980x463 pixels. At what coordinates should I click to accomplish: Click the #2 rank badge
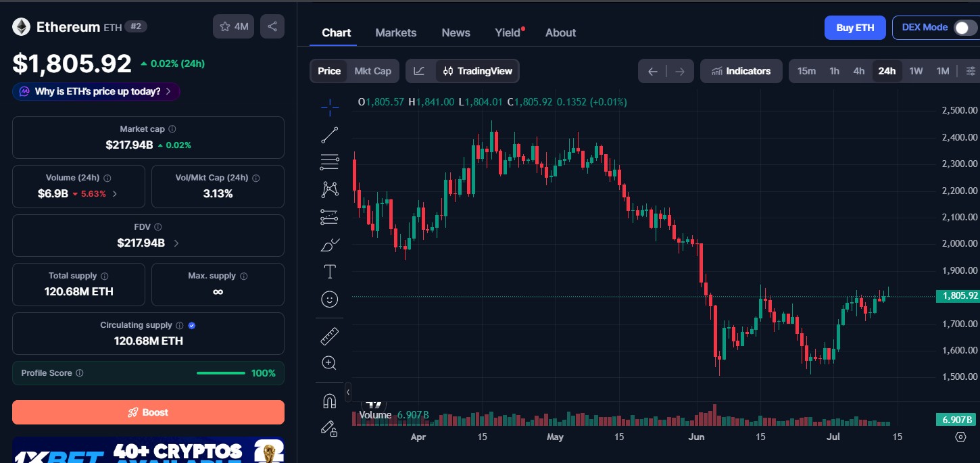[x=136, y=26]
